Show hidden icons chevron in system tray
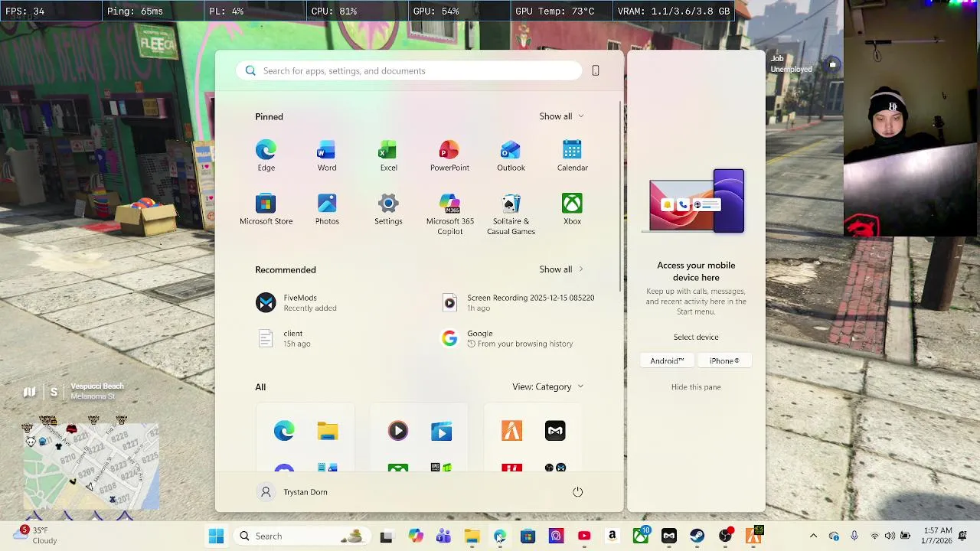The height and width of the screenshot is (551, 980). (813, 536)
